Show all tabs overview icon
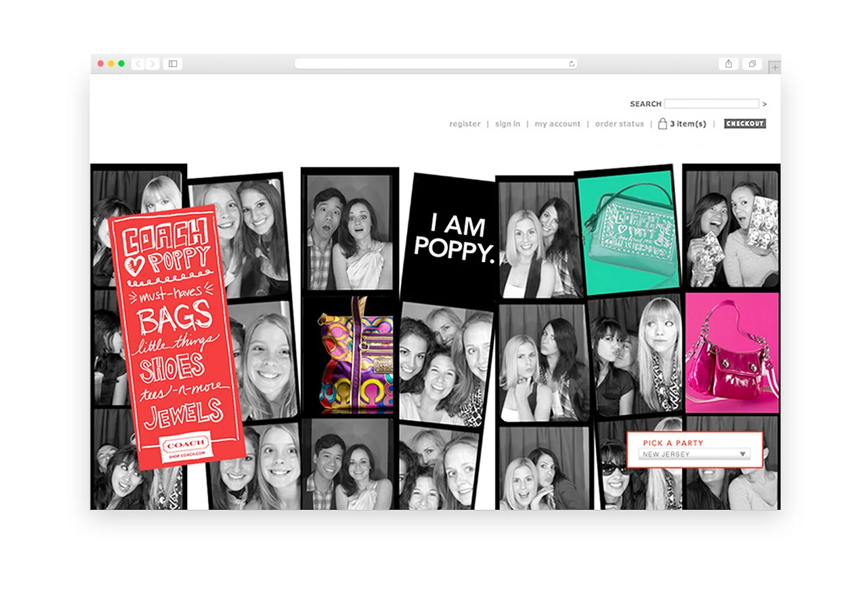Image resolution: width=868 pixels, height=597 pixels. tap(752, 64)
